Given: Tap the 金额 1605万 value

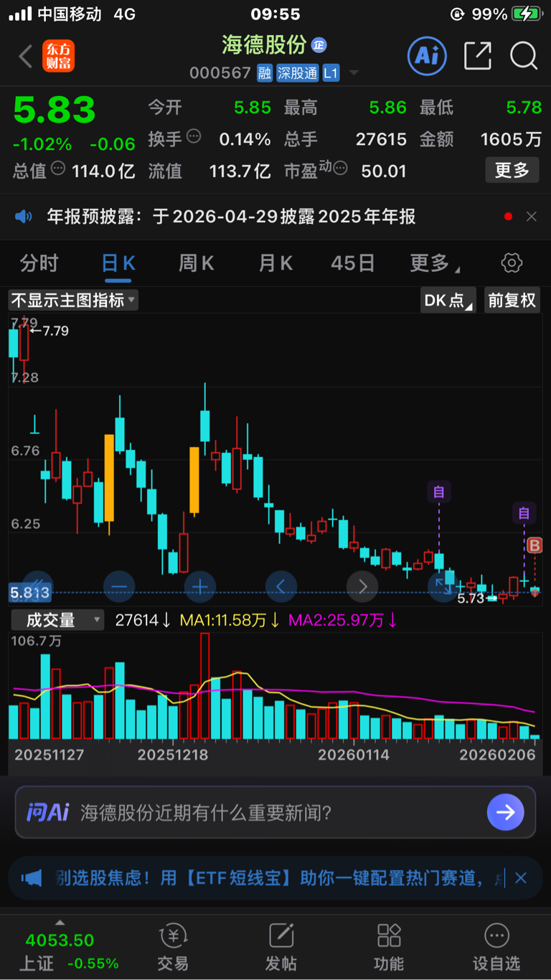Looking at the screenshot, I should click(x=511, y=139).
